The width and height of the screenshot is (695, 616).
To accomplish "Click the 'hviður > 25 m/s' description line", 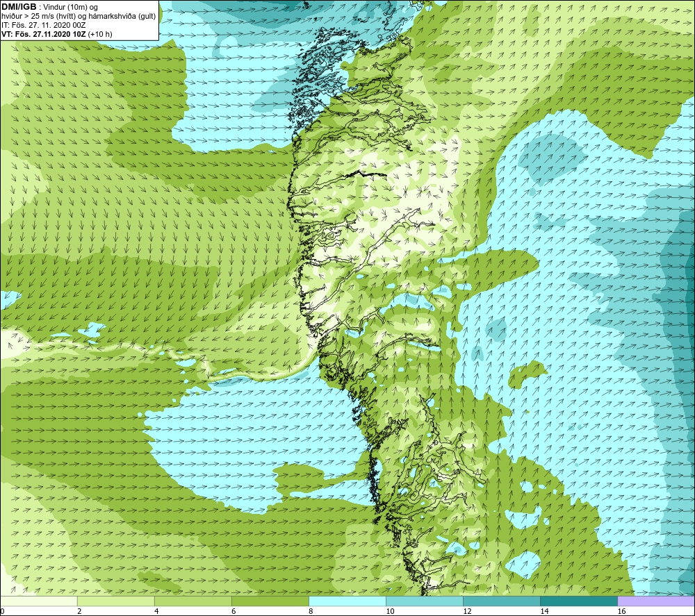I will 79,17.
